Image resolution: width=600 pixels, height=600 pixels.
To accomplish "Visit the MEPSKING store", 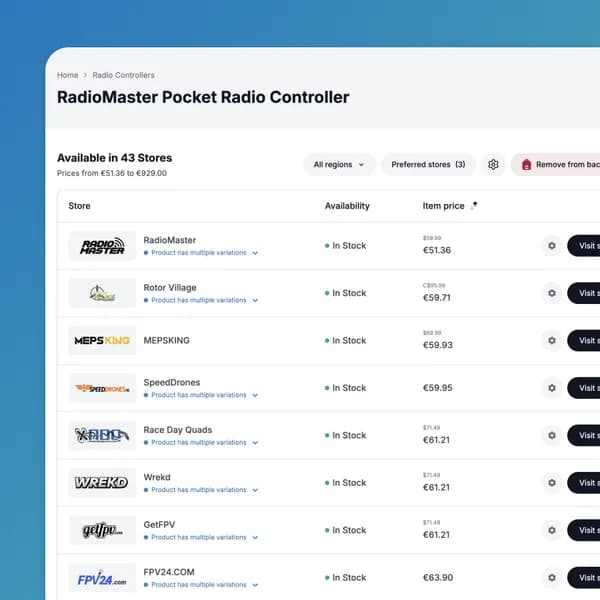I will [584, 341].
